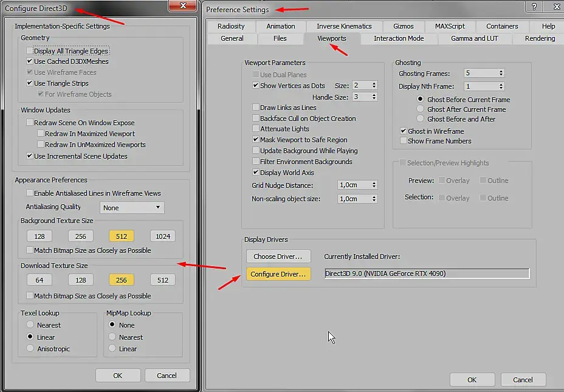Open the Inverse Kinematics tab

tap(344, 26)
